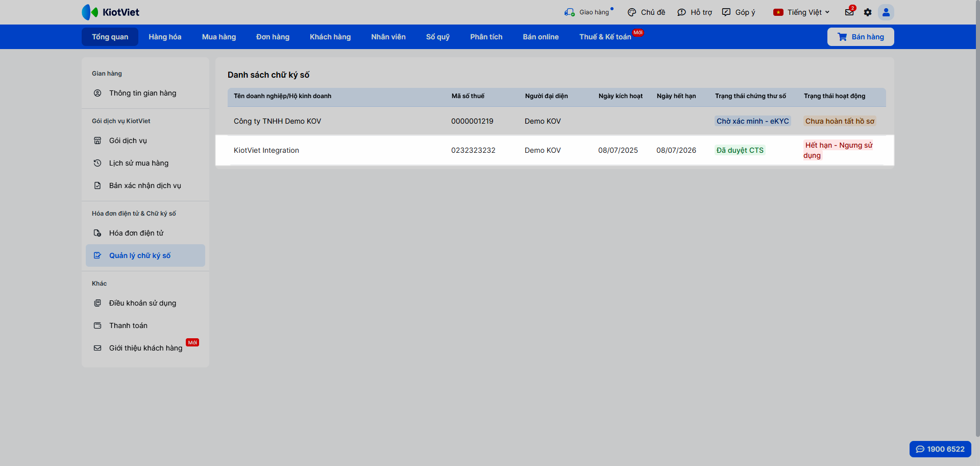Click the Người đại diện column header

tap(547, 96)
